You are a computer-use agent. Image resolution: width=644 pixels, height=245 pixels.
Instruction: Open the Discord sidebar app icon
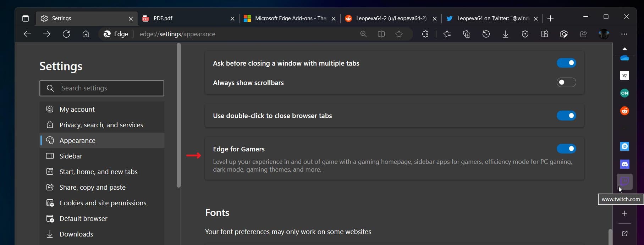(624, 164)
